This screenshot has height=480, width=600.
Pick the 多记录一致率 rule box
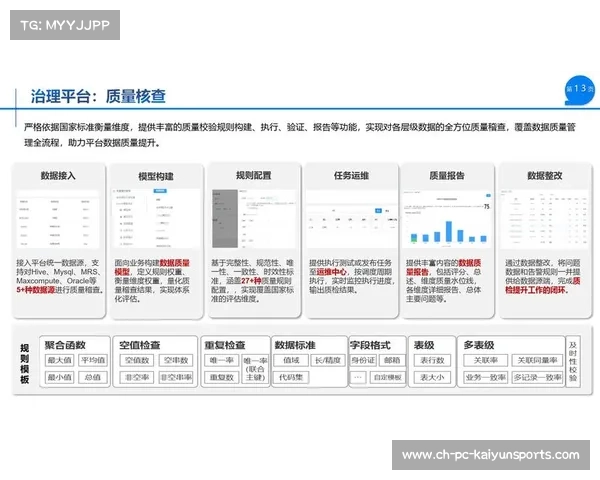pos(537,377)
